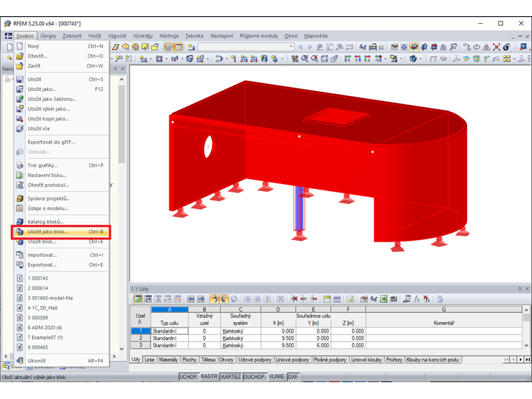Pin the navigator panel with pushpin icon

point(115,69)
